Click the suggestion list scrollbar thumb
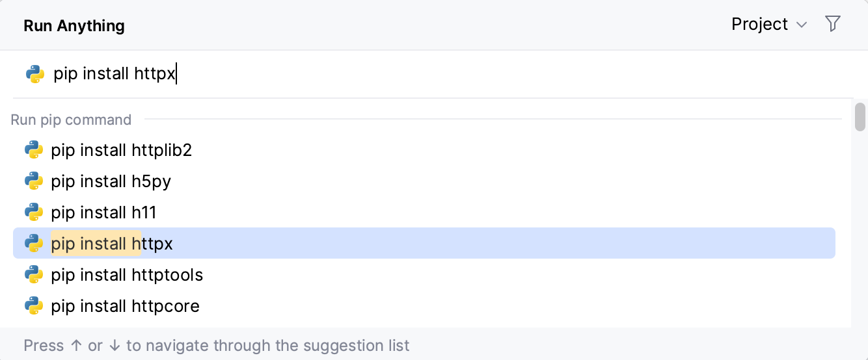 tap(860, 117)
